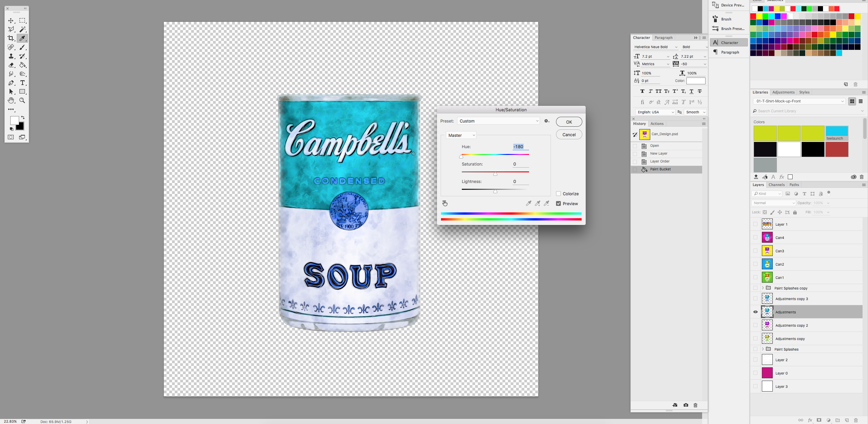
Task: Select the Eraser tool
Action: (x=11, y=65)
